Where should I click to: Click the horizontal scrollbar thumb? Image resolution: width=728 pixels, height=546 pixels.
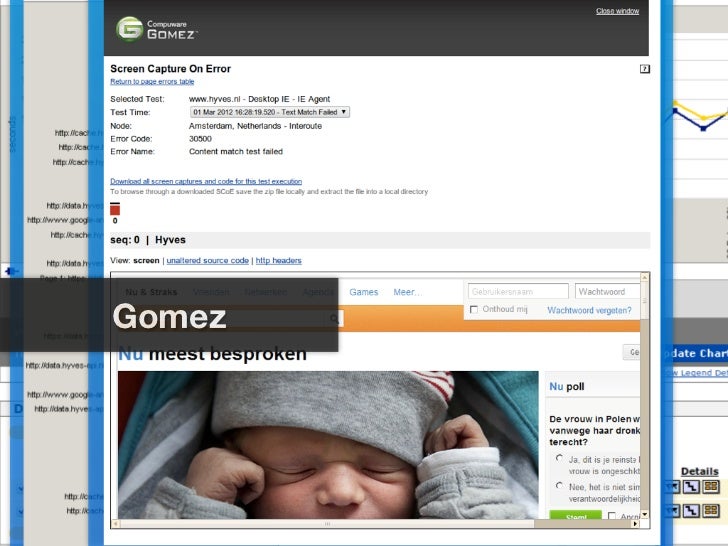327,524
